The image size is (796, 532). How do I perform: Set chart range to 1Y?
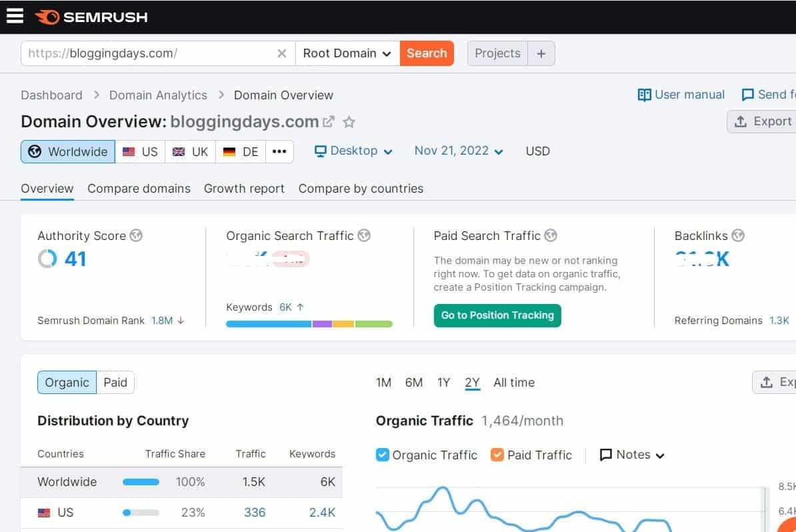[444, 383]
